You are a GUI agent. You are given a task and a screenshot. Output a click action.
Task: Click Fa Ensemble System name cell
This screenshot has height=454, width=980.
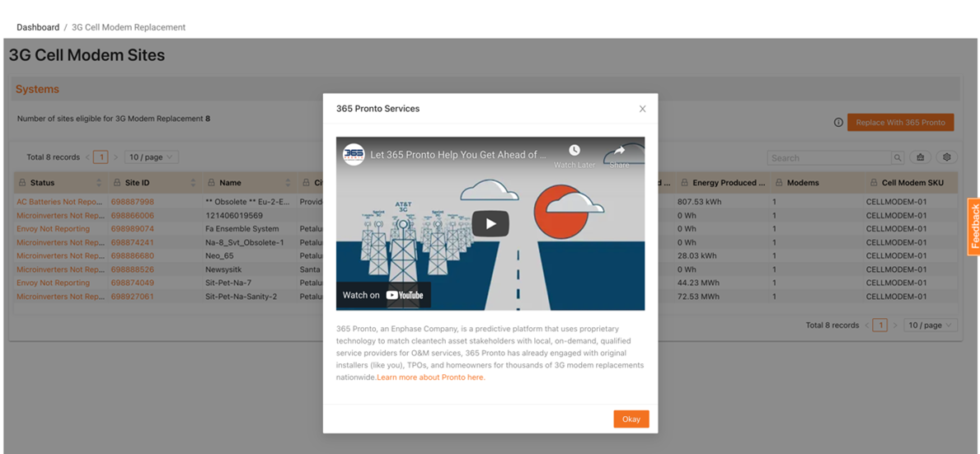[x=241, y=229]
